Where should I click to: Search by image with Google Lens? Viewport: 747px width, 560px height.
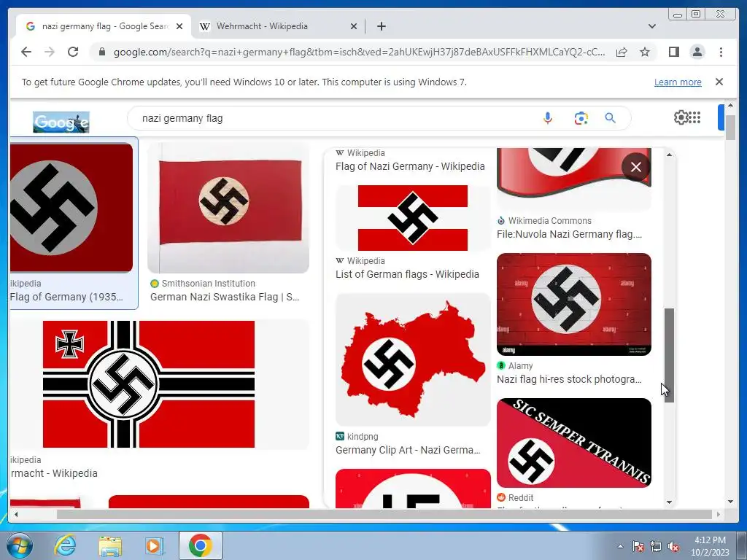(x=581, y=118)
